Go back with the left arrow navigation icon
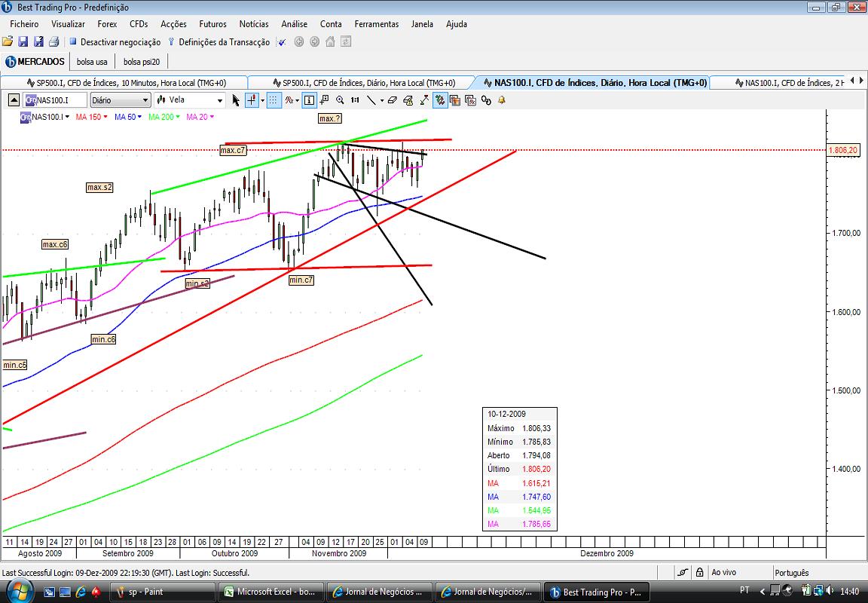This screenshot has height=603, width=868. (299, 41)
